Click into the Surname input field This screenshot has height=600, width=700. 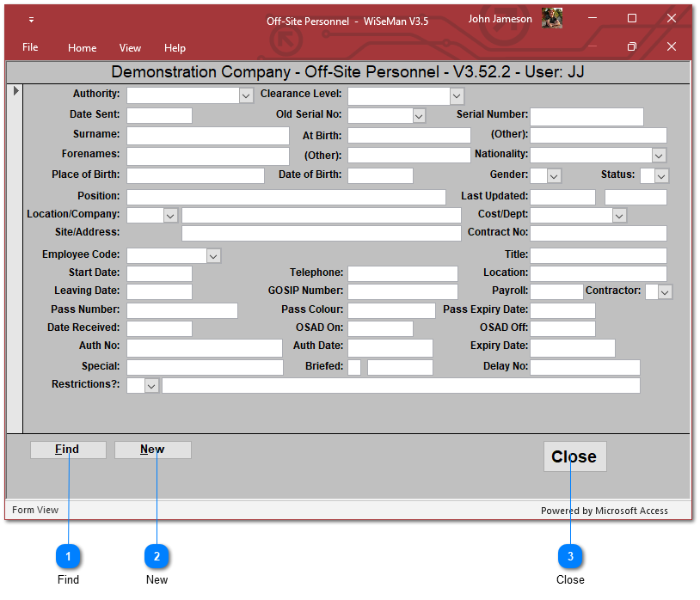coord(207,136)
